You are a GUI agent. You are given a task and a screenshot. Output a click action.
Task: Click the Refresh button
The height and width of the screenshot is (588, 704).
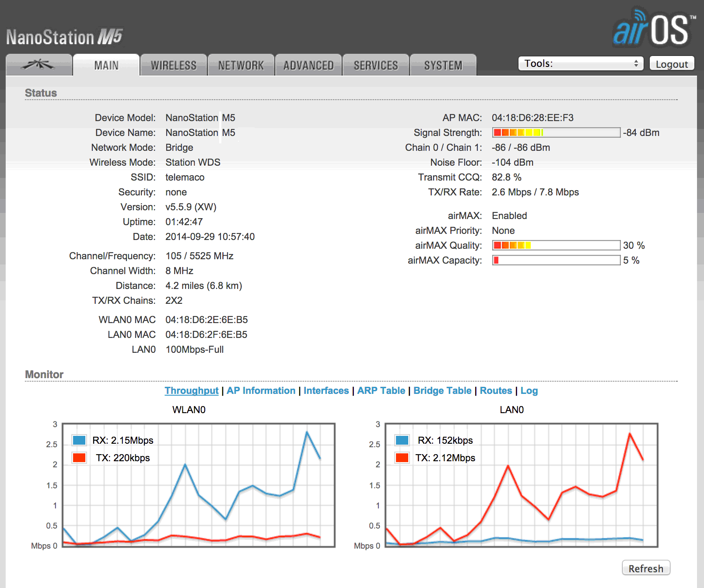[x=645, y=568]
